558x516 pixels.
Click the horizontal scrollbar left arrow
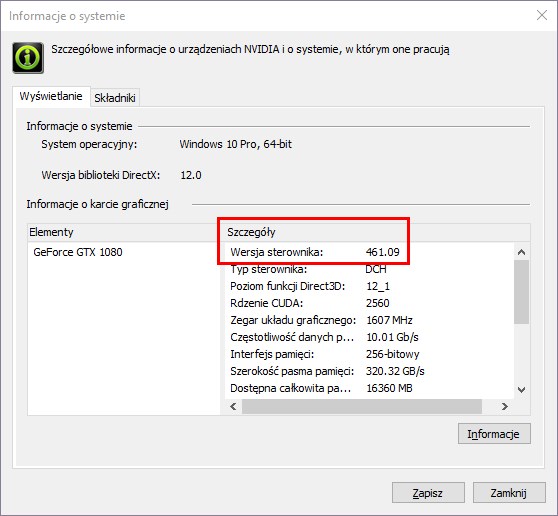(233, 406)
